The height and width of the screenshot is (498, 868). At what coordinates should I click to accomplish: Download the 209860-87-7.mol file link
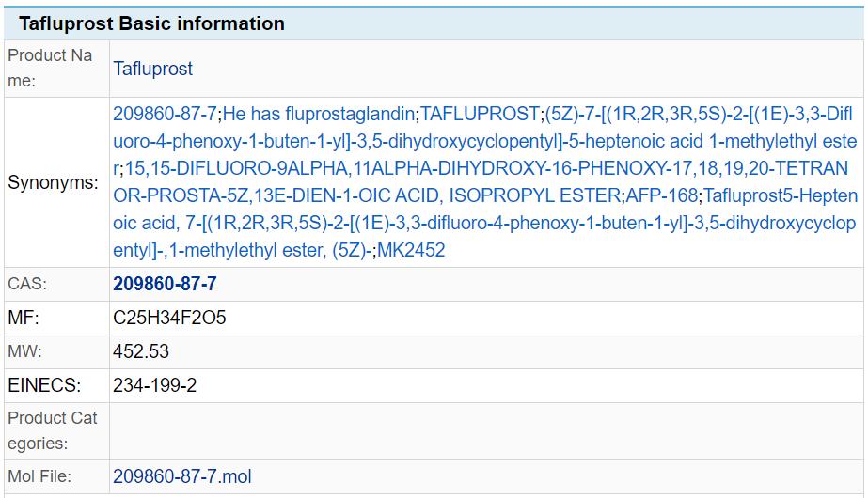pos(181,476)
